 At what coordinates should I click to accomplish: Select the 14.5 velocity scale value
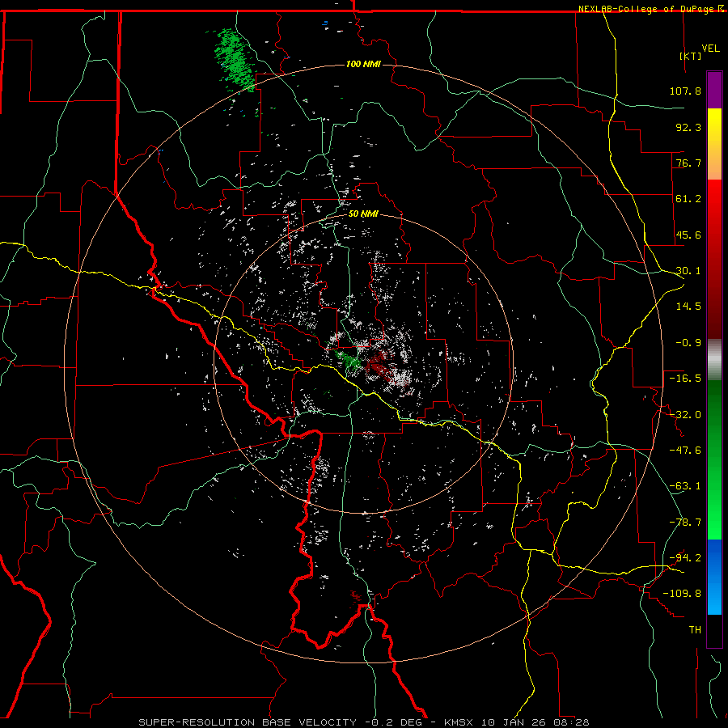coord(688,307)
